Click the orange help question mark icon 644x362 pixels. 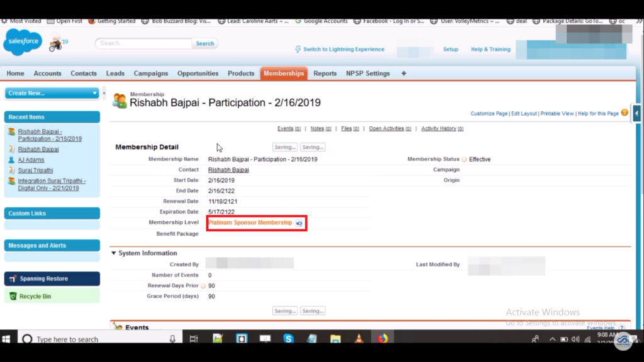[625, 113]
